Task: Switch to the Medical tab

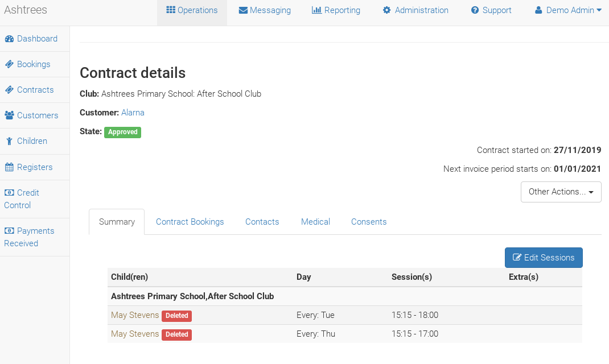Action: click(x=315, y=222)
